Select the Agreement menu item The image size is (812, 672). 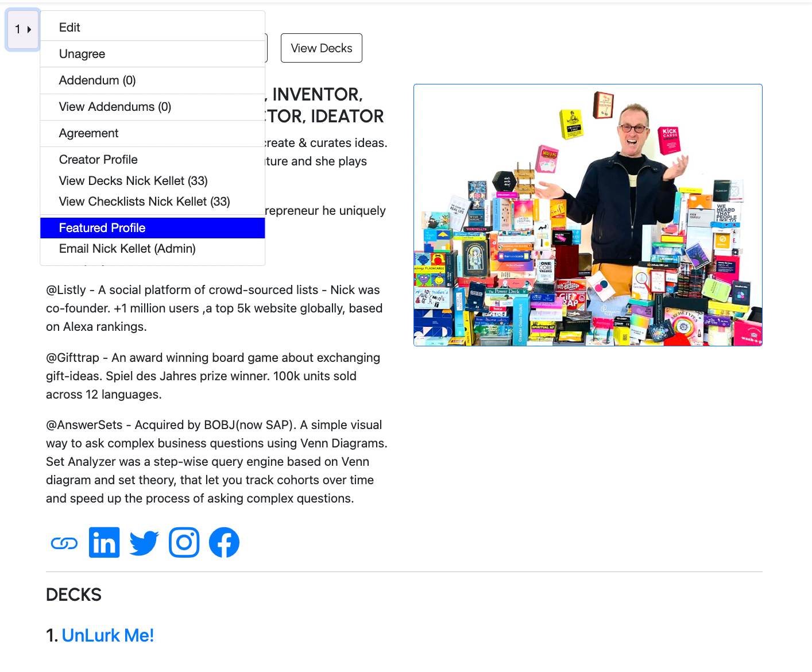(x=153, y=133)
